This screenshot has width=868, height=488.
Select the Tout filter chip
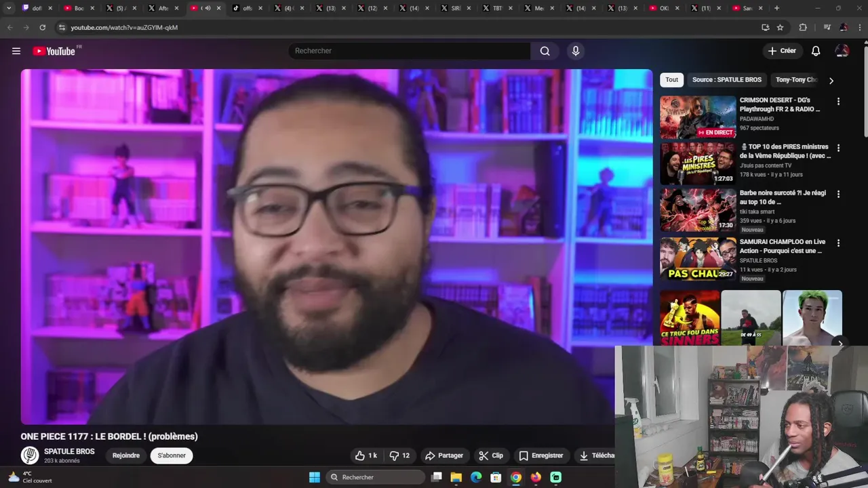[672, 79]
